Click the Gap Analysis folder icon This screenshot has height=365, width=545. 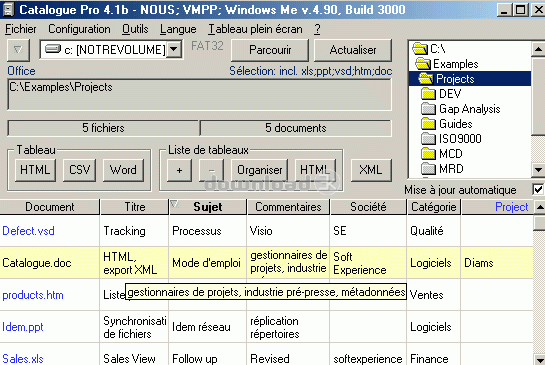(428, 109)
